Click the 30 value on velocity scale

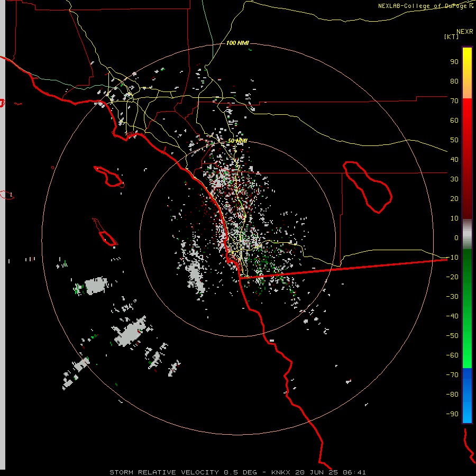pyautogui.click(x=454, y=179)
